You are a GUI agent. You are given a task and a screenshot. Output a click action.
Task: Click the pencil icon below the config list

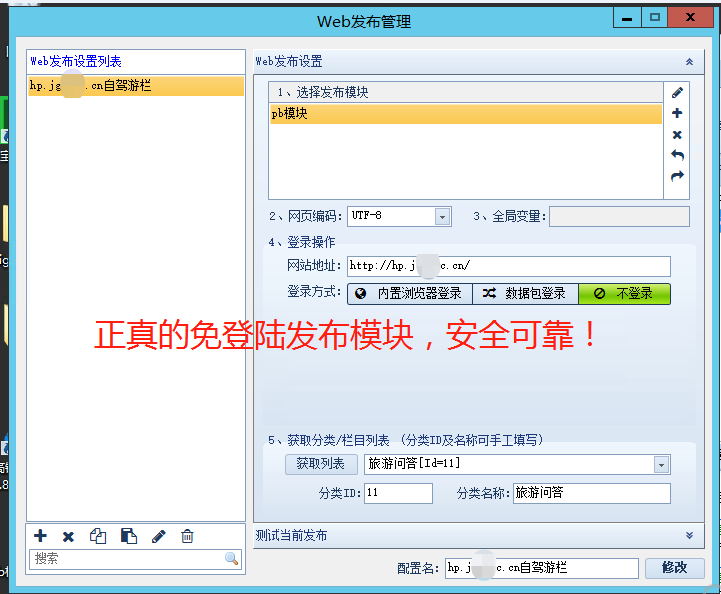tap(159, 536)
